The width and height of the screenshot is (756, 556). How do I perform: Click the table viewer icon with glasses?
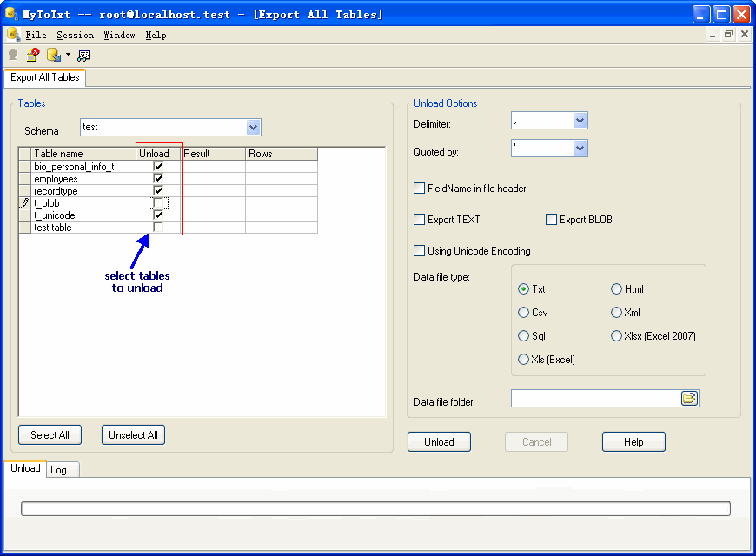click(84, 56)
